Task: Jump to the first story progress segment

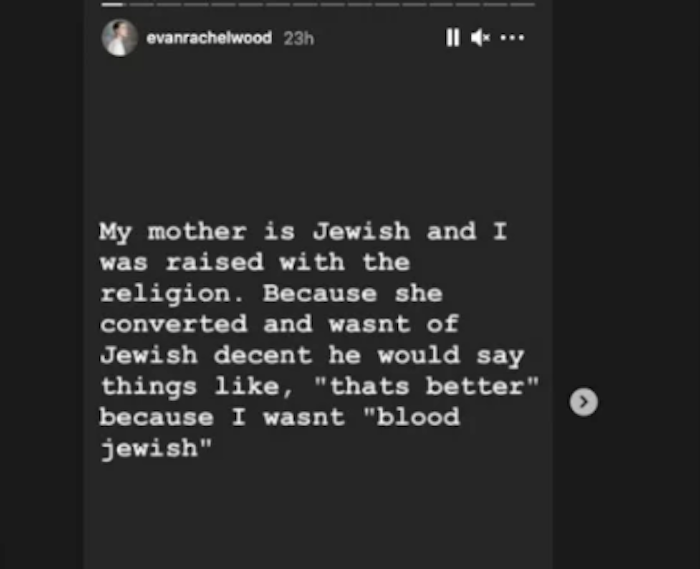Action: pyautogui.click(x=113, y=4)
